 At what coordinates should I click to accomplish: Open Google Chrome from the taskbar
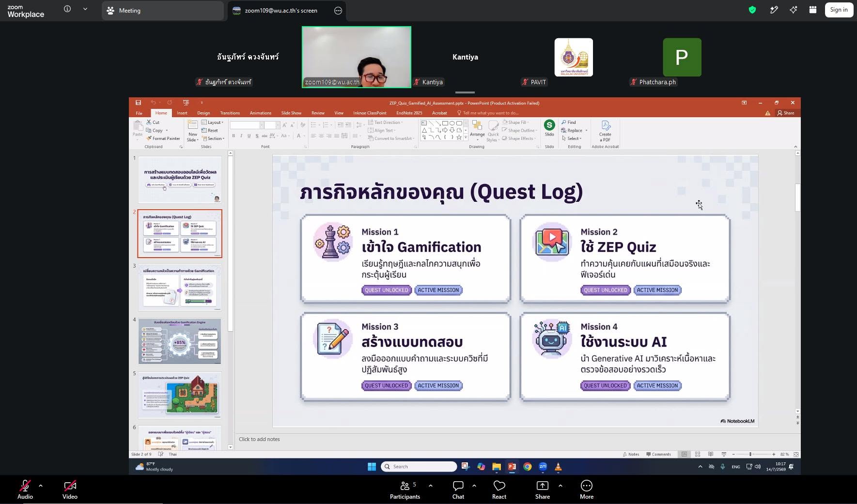coord(528,467)
